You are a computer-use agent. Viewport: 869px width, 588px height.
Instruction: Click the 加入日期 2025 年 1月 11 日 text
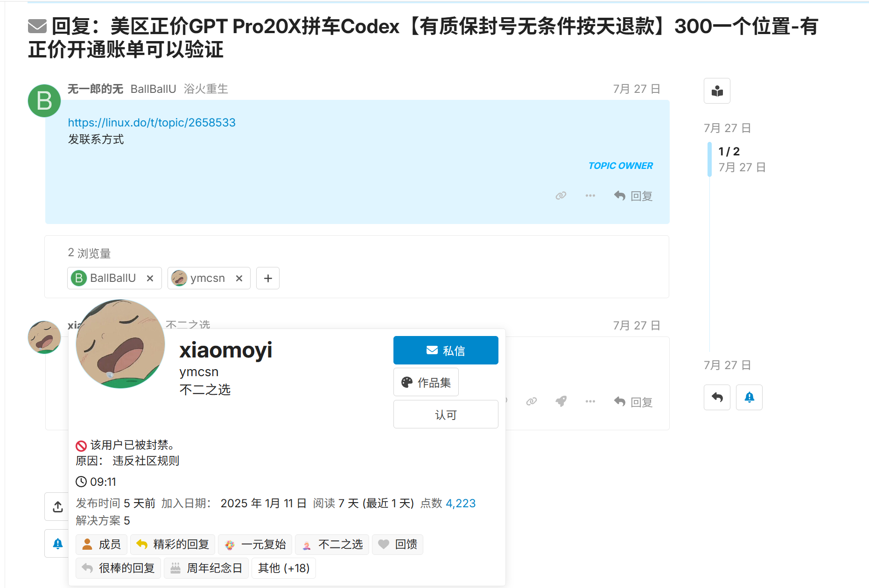click(x=234, y=503)
